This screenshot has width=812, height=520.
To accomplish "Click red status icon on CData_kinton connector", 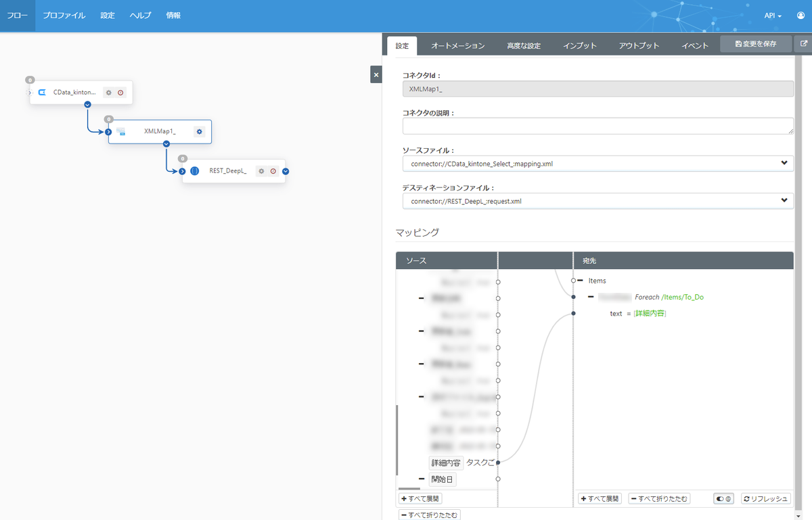I will click(120, 93).
